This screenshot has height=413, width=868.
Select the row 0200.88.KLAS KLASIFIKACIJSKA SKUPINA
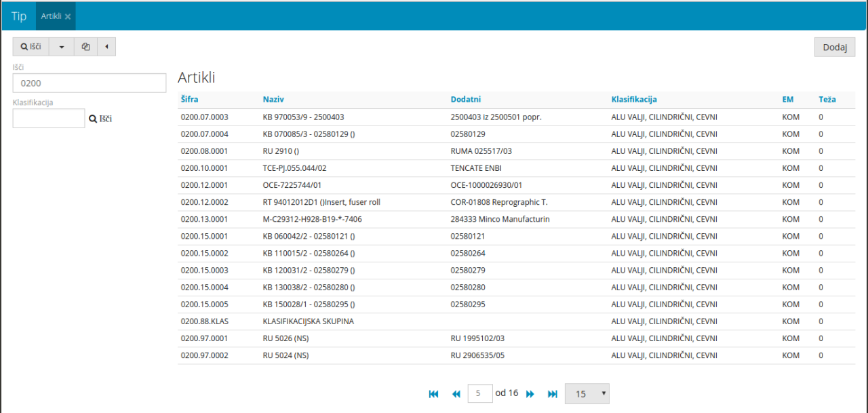point(308,321)
